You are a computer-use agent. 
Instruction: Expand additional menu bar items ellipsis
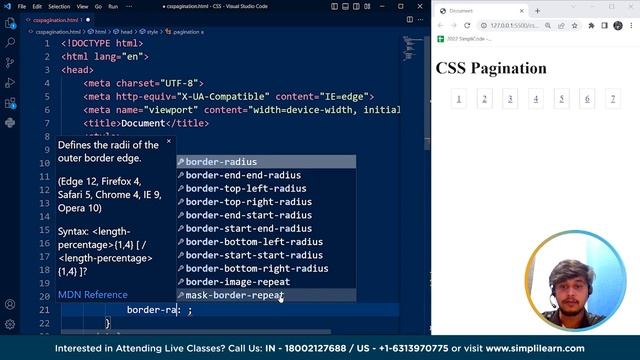click(129, 7)
